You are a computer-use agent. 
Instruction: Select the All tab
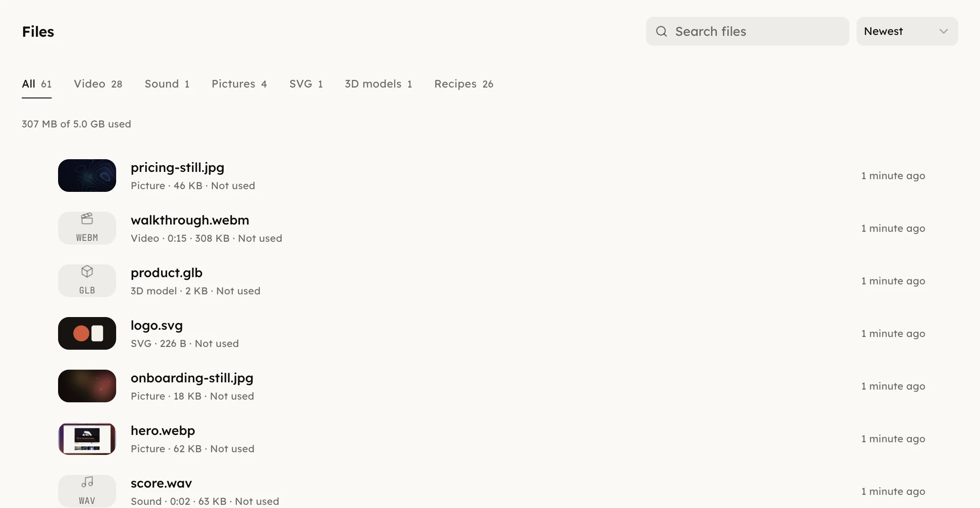(x=37, y=84)
